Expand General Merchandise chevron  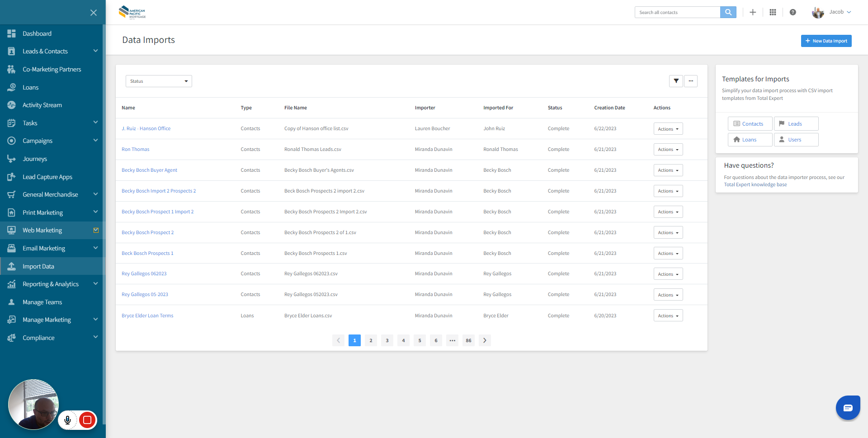pos(95,194)
